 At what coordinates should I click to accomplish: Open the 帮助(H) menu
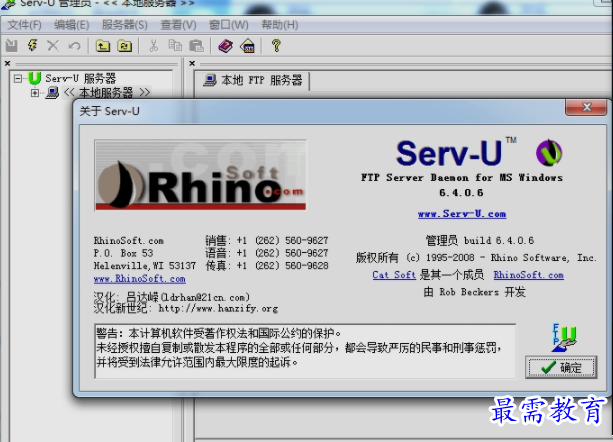point(280,25)
